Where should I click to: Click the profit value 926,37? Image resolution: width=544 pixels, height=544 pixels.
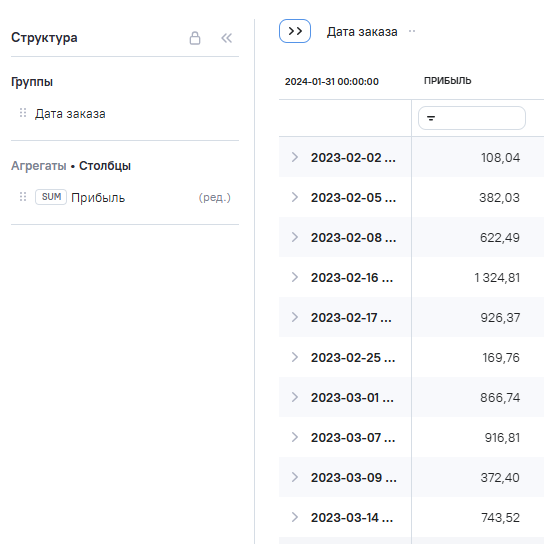coord(500,317)
